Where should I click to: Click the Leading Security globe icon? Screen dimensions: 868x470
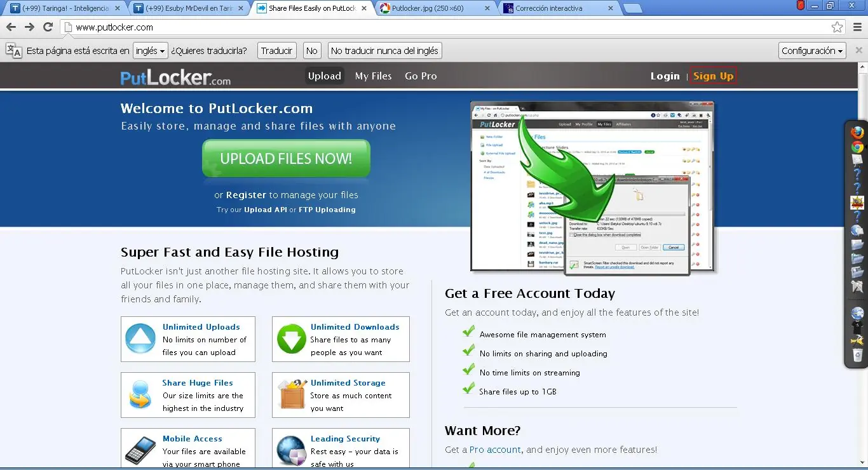coord(292,450)
